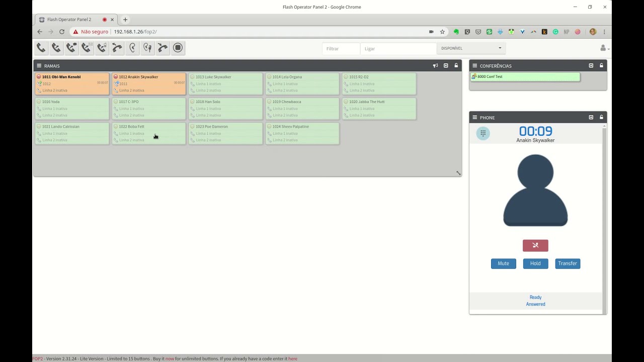Click the 'now' buy link in footer
644x362 pixels.
[x=170, y=359]
